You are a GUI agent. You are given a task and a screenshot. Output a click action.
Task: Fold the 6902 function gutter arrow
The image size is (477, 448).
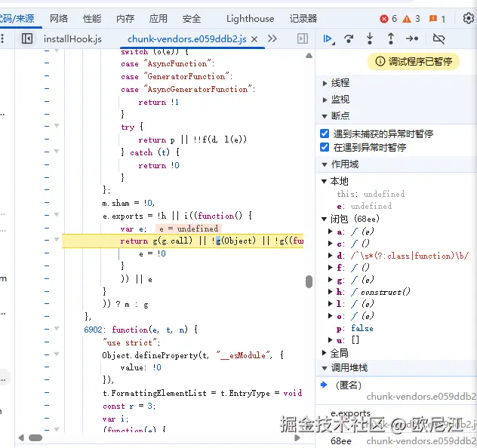(x=57, y=329)
